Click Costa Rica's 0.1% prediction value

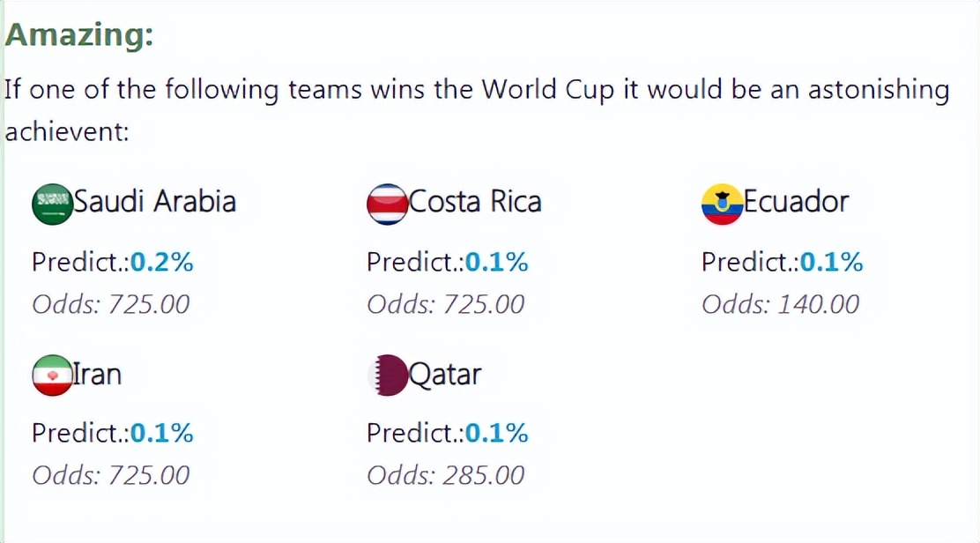[x=497, y=262]
